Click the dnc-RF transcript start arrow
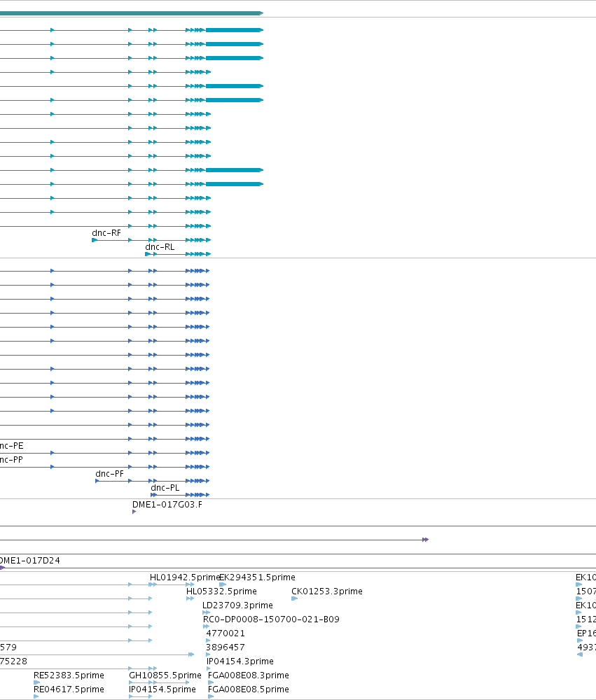596x700 pixels. click(x=95, y=240)
